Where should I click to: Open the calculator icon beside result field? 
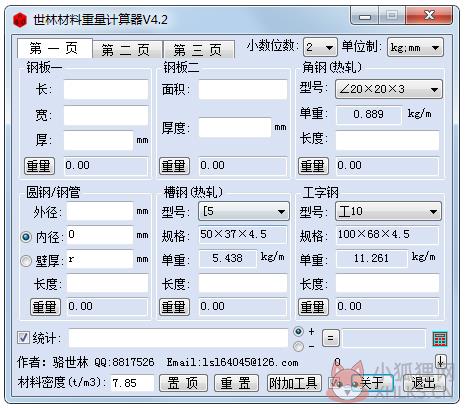440,339
